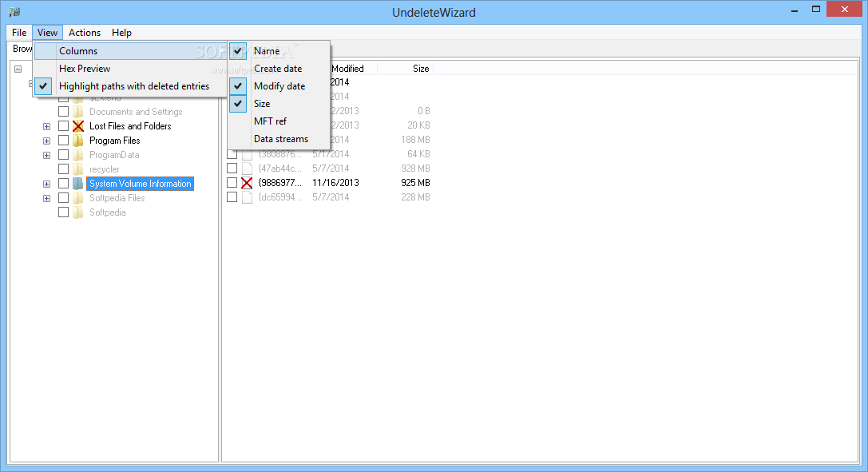868x472 pixels.
Task: Click the 11/16/2013 modified date cell
Action: [335, 183]
